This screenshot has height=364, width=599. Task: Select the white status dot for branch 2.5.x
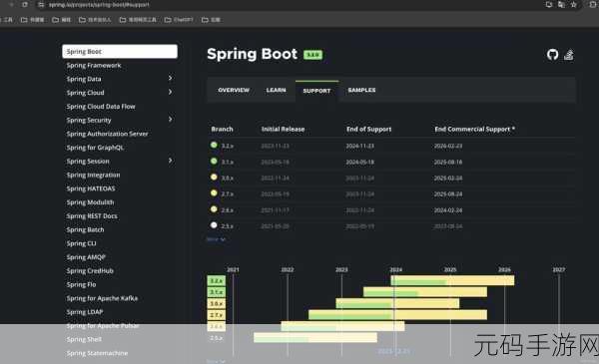(x=214, y=225)
